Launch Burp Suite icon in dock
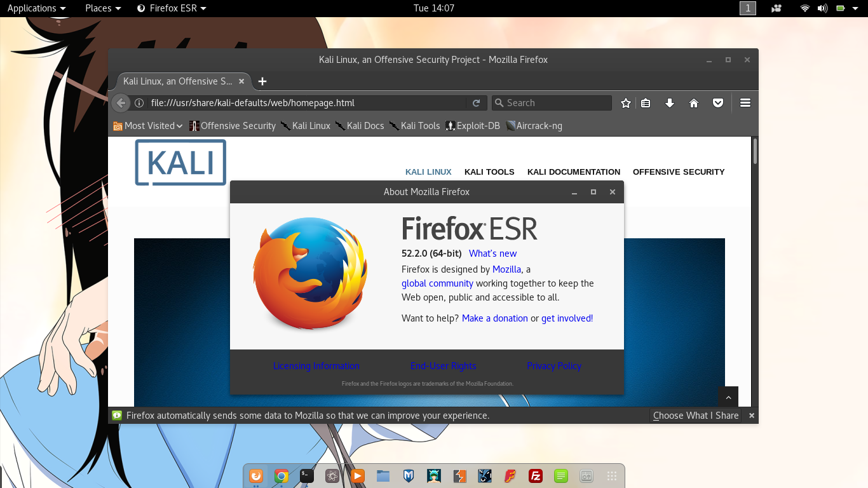 (x=459, y=475)
